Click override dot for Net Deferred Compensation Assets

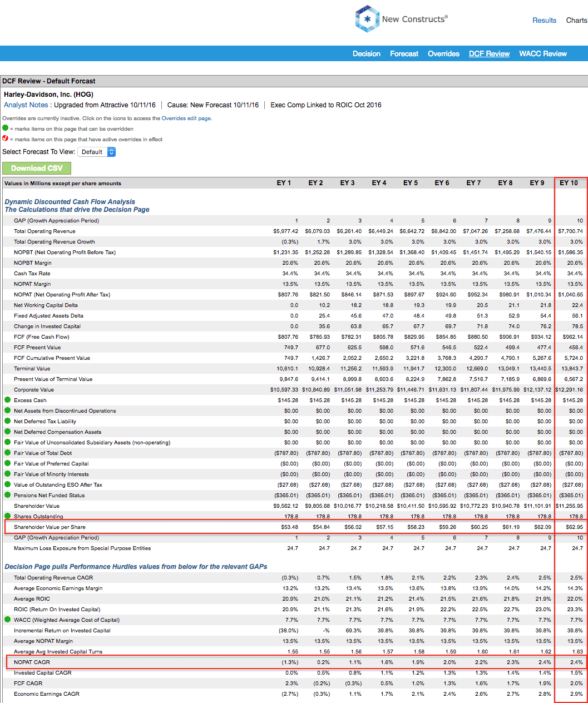click(8, 432)
